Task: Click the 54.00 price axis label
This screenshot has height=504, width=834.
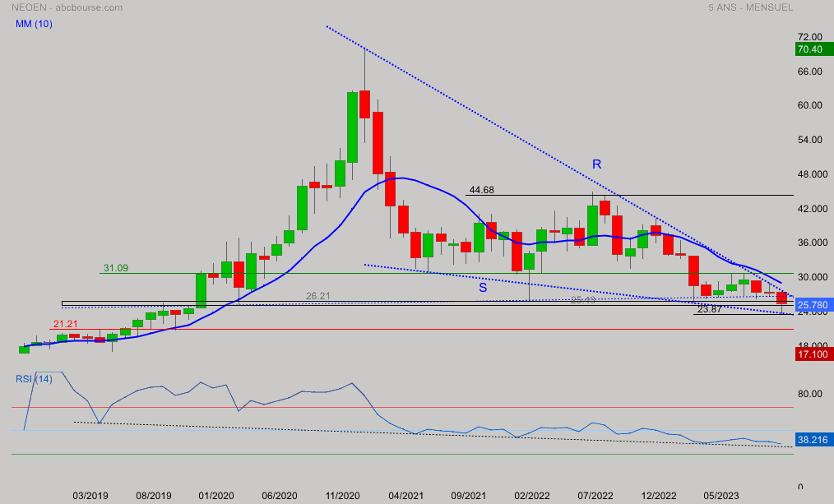Action: point(809,140)
